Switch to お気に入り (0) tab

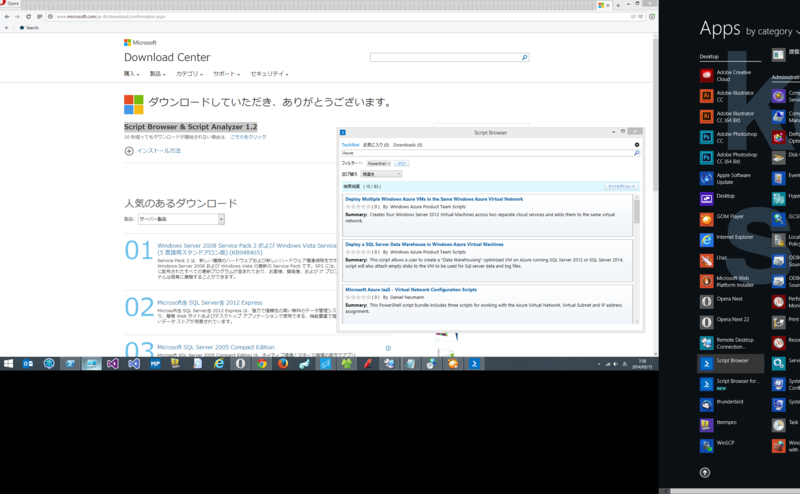[x=376, y=145]
